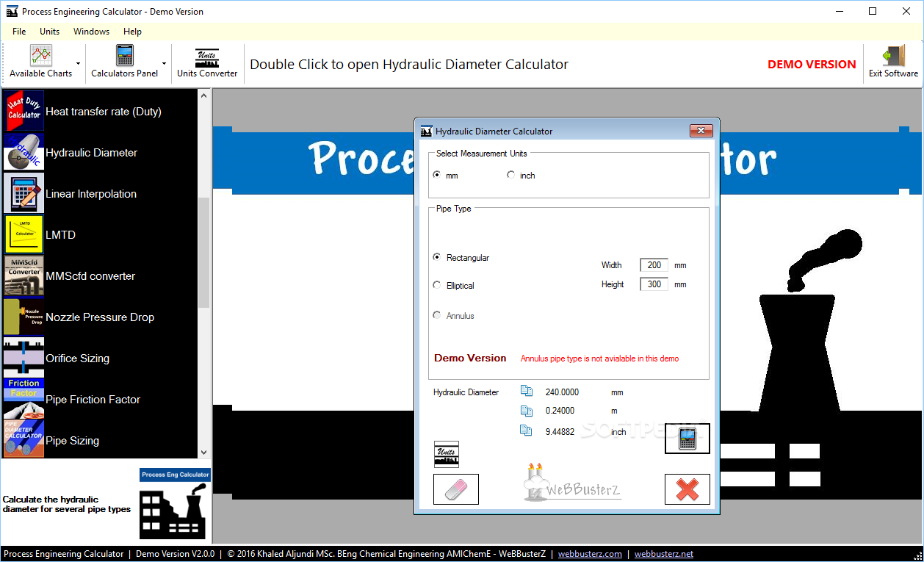Open the Help menu
The image size is (924, 562).
pos(132,32)
